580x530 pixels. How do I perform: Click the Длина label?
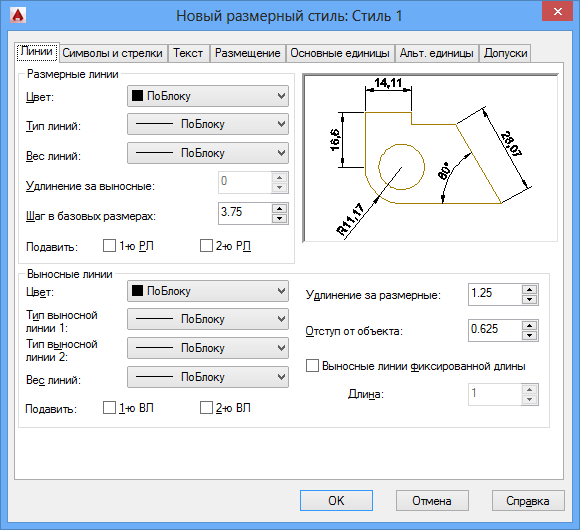[365, 394]
